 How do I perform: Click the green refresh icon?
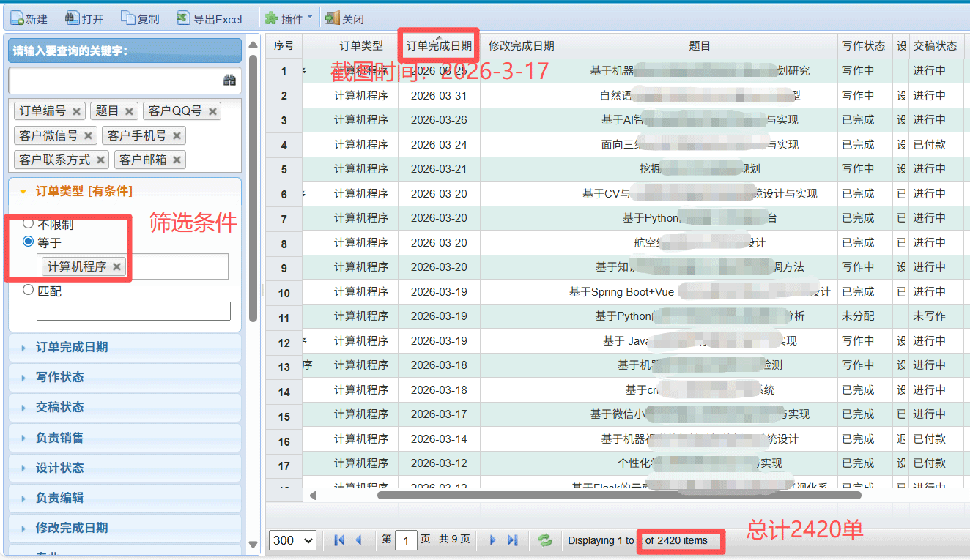click(545, 540)
